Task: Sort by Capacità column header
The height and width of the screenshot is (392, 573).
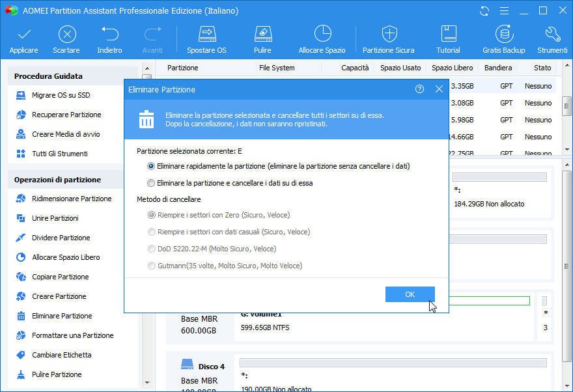Action: pos(355,68)
